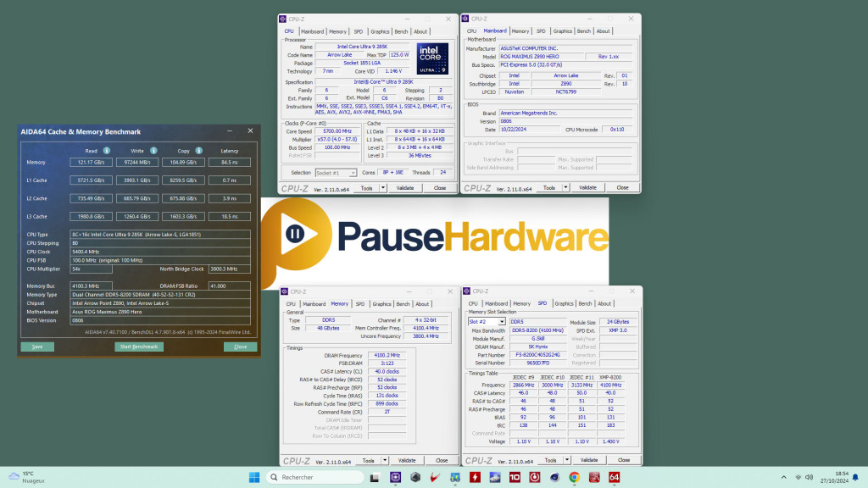Click Validate in the CPU-Z SPD window
This screenshot has width=868, height=488.
click(x=589, y=460)
